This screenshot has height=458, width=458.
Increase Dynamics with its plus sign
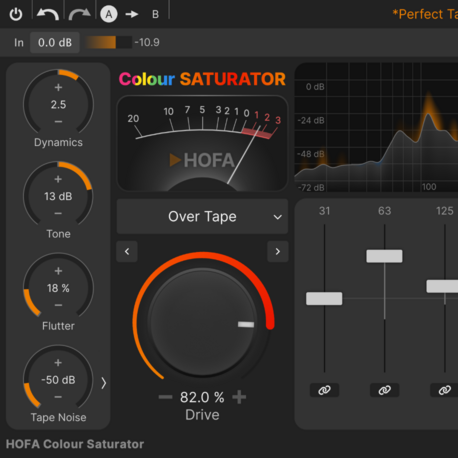click(58, 87)
